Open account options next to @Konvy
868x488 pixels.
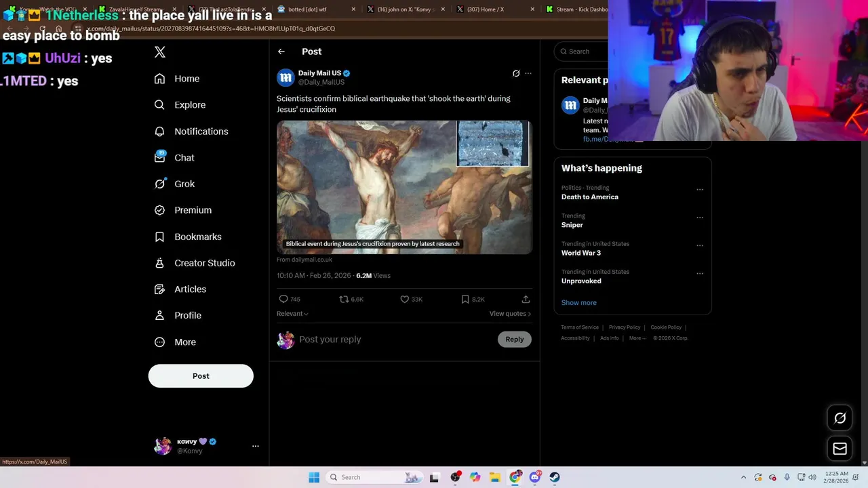[x=256, y=446]
